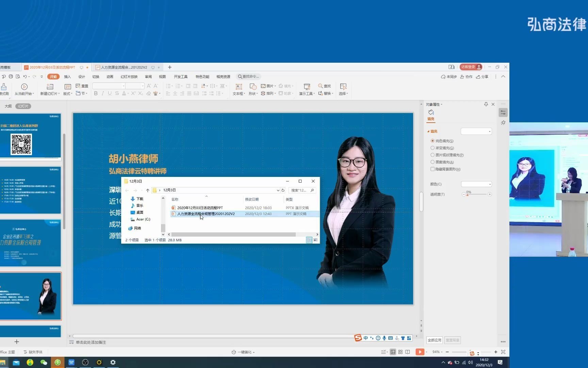The width and height of the screenshot is (588, 368).
Task: Open notification center on the taskbar
Action: pos(500,362)
